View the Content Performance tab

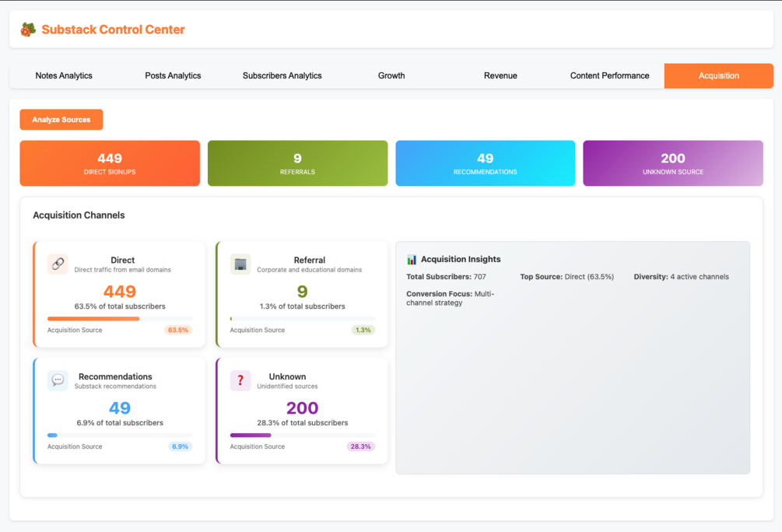(x=610, y=75)
